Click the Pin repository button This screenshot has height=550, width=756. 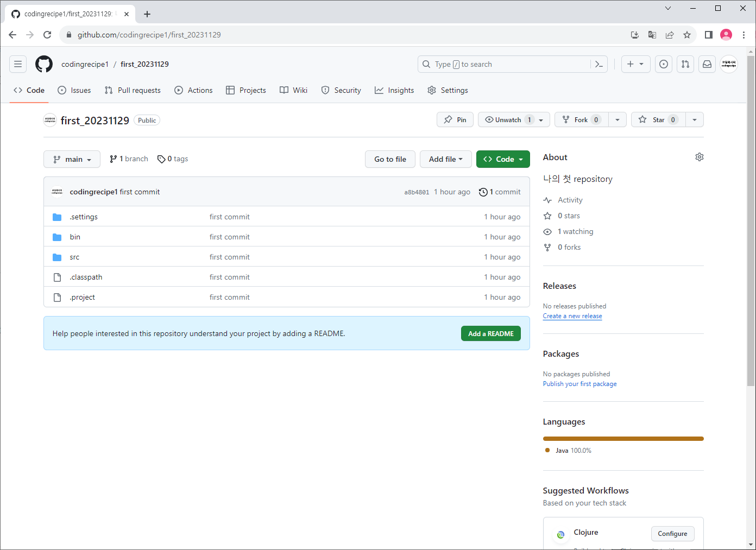(455, 119)
